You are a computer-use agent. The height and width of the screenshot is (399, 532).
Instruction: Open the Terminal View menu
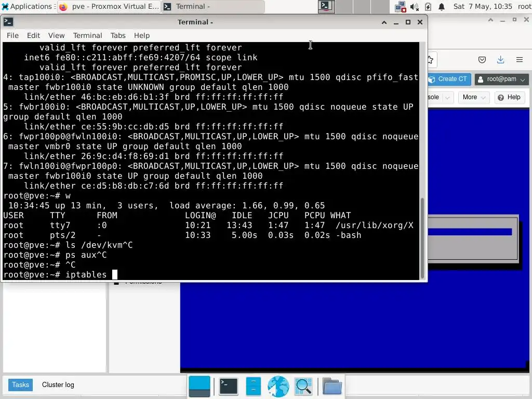(x=56, y=36)
